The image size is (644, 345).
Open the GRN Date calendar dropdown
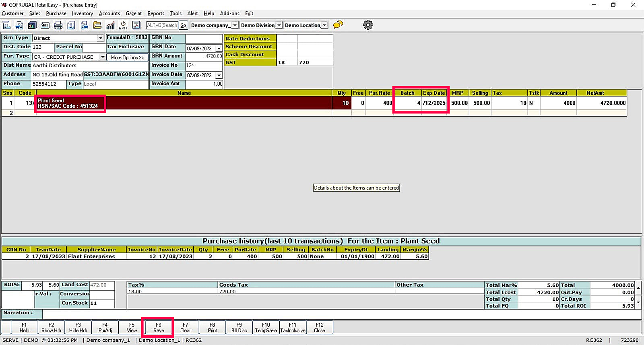pos(219,49)
